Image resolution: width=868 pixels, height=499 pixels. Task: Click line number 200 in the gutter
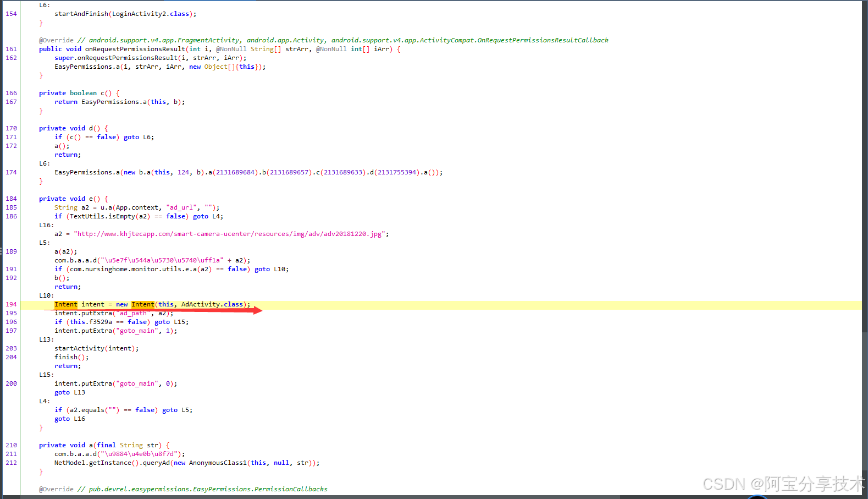point(11,383)
